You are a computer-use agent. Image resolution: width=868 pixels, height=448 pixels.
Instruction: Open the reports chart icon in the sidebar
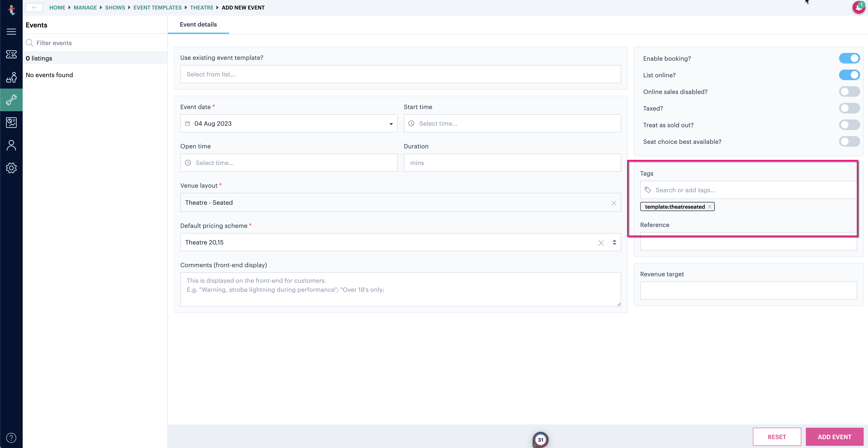click(x=11, y=122)
